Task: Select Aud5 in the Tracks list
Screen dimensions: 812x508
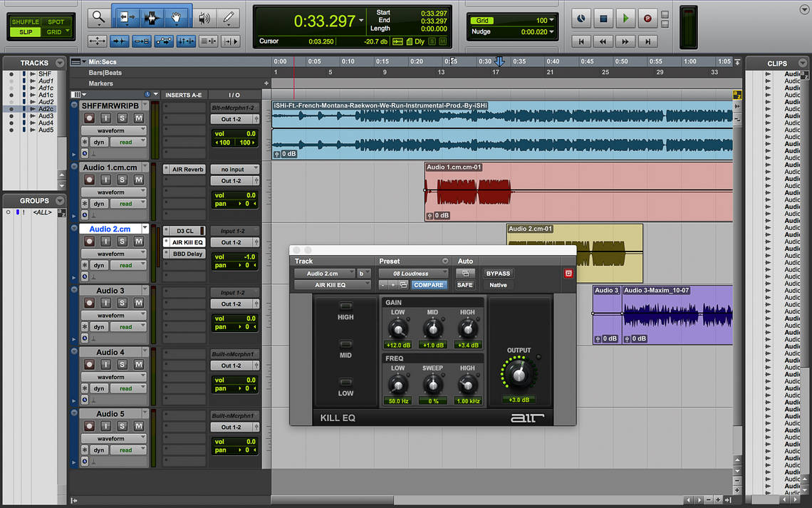Action: [x=46, y=130]
